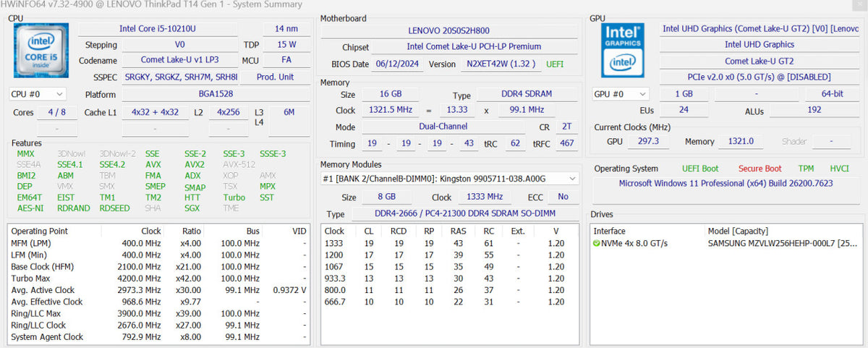Select the SAMSUNG MZVLW256HEHP drive model entry
Image resolution: width=868 pixels, height=348 pixels.
(783, 243)
